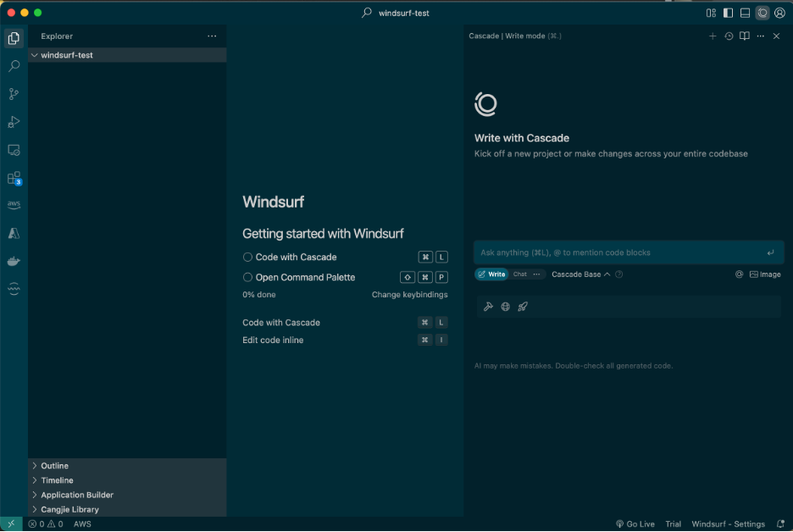Click the globe web search icon

point(505,307)
